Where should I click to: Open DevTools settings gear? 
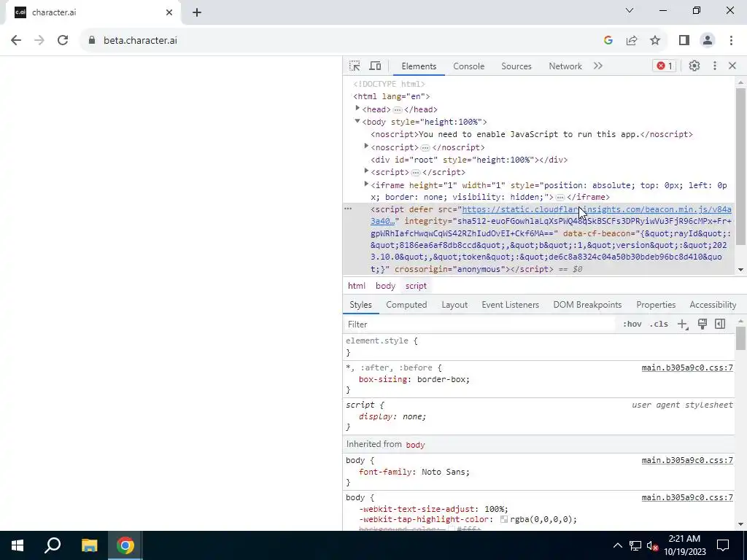694,66
